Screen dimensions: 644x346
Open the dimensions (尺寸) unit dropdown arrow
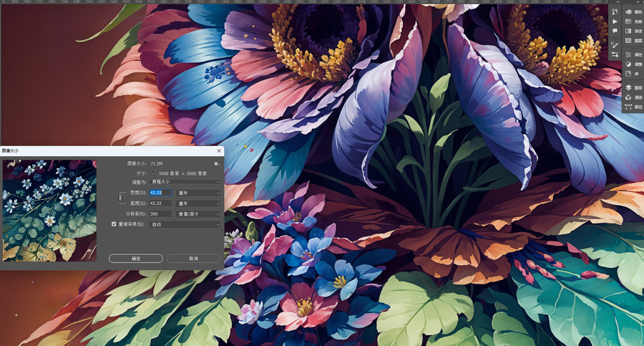coord(153,173)
